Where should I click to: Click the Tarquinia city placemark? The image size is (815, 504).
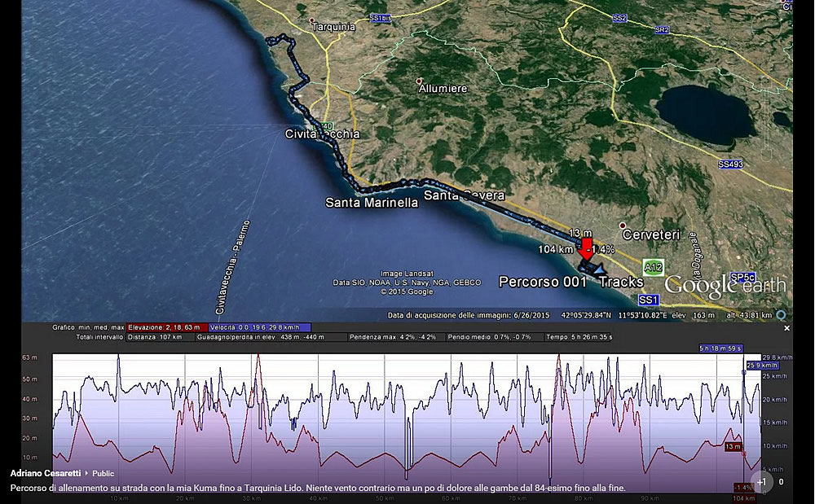coord(312,20)
